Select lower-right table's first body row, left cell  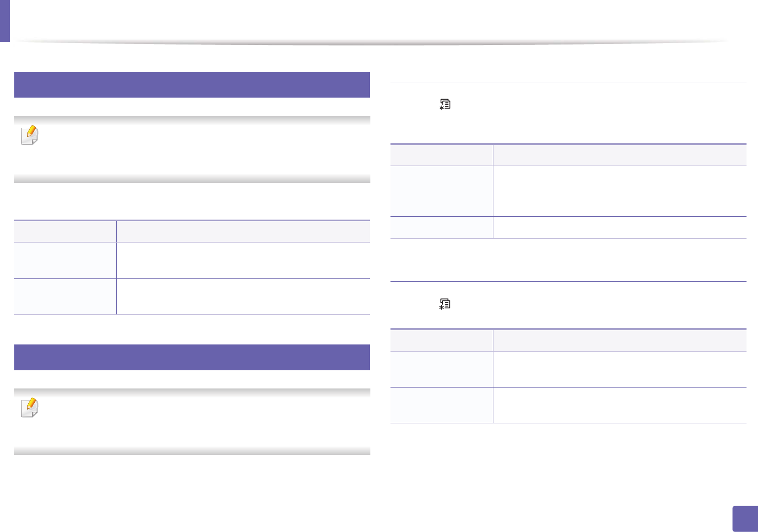(441, 369)
